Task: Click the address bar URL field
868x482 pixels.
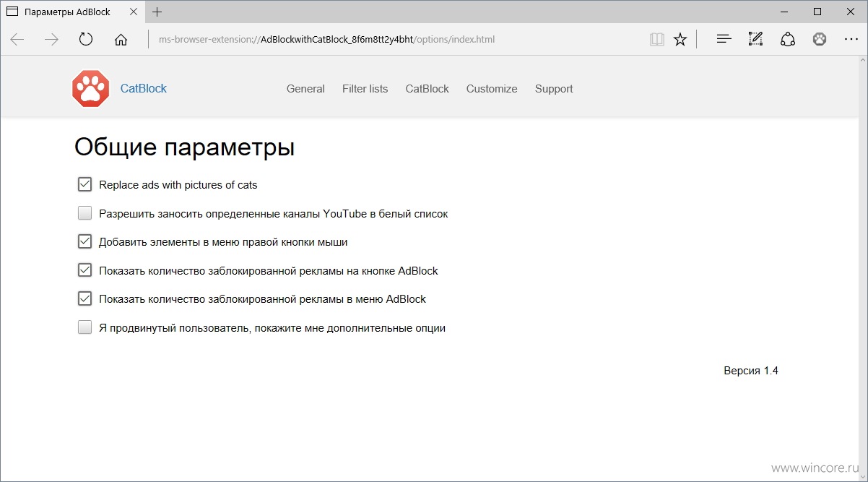Action: pos(397,40)
